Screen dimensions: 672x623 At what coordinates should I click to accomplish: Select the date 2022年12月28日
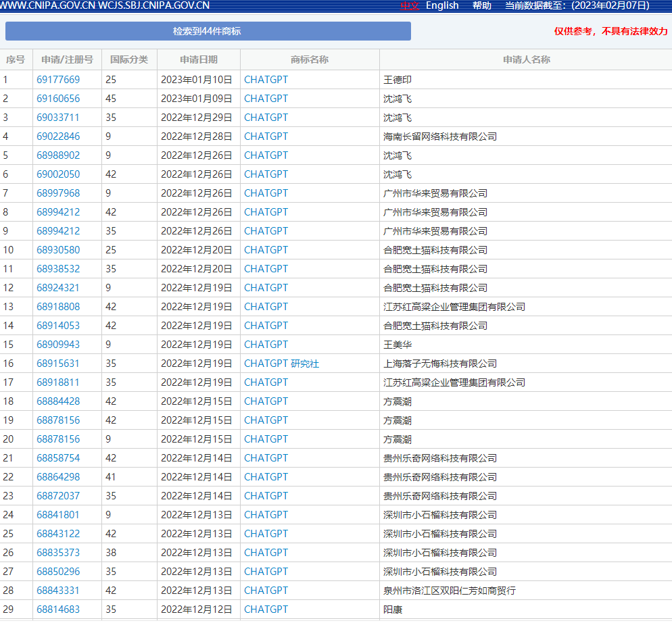point(196,136)
